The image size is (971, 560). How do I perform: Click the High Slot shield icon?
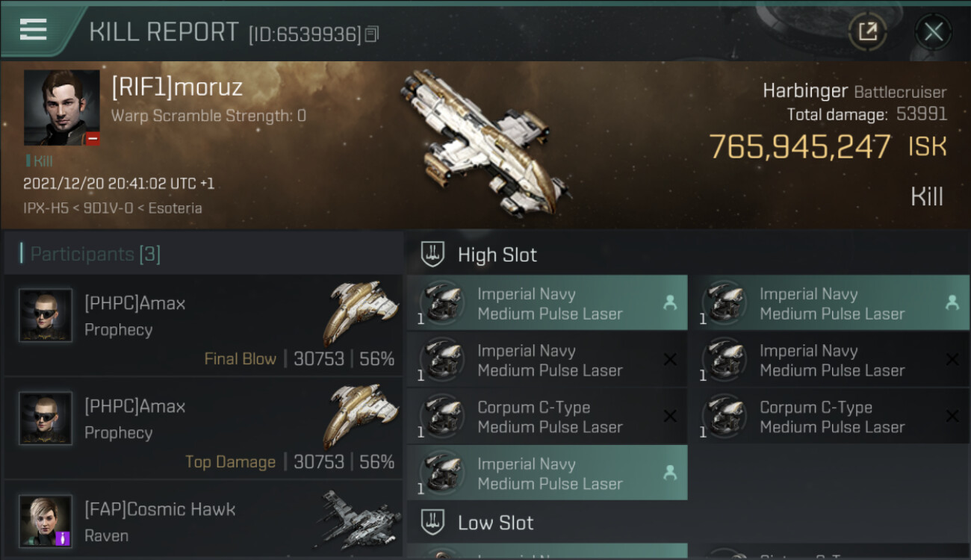tap(433, 255)
